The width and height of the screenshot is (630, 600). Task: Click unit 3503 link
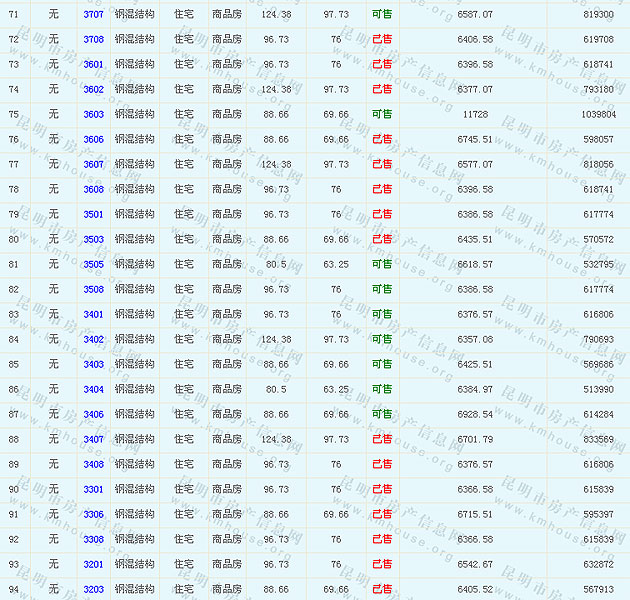[93, 240]
